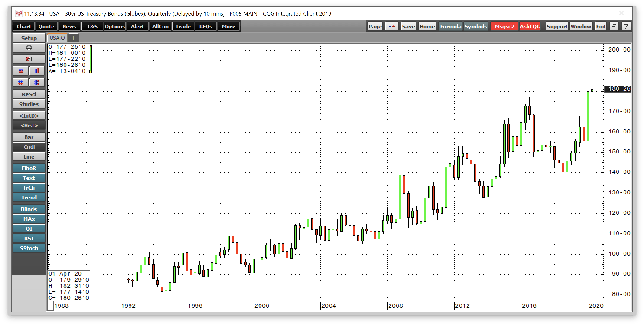Click the Support button
644x325 pixels.
(x=557, y=26)
